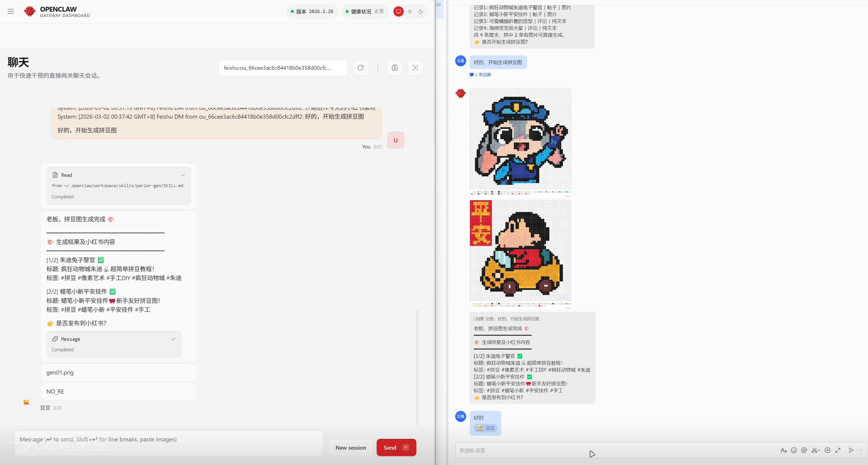
Task: Toggle the brain thinking output icon
Action: [x=395, y=68]
